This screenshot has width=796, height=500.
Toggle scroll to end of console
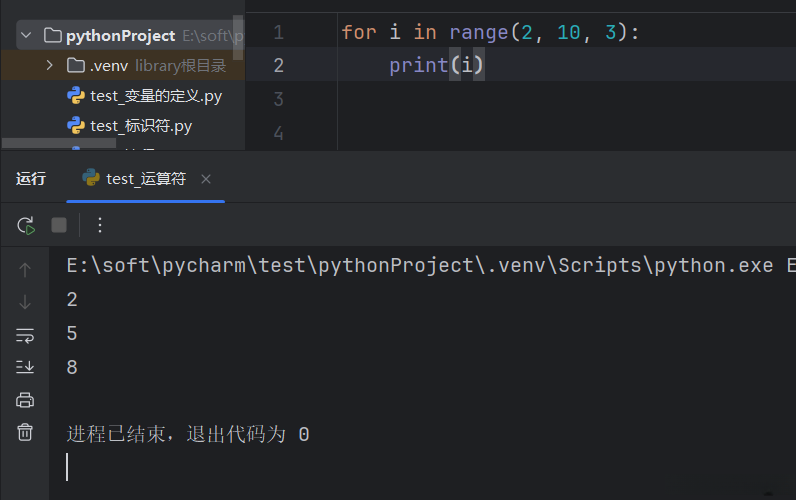25,367
